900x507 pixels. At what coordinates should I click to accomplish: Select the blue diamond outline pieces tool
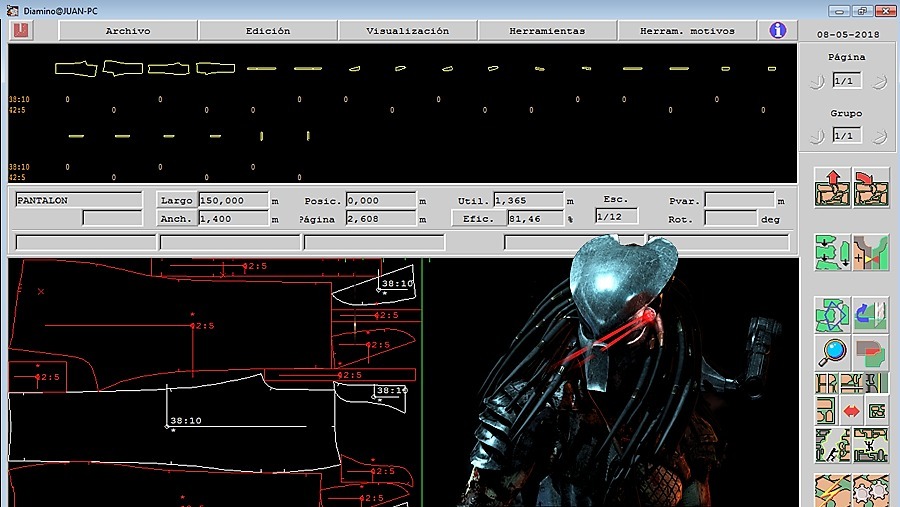click(x=832, y=315)
